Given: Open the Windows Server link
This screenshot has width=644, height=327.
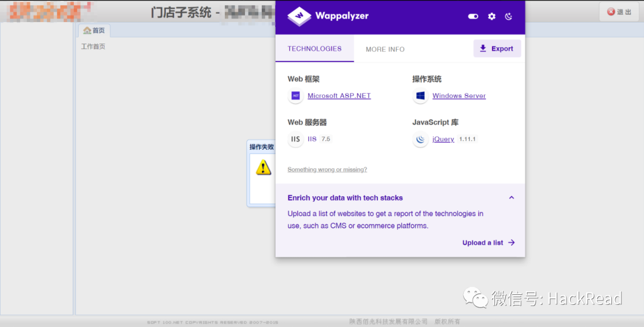Looking at the screenshot, I should tap(459, 95).
